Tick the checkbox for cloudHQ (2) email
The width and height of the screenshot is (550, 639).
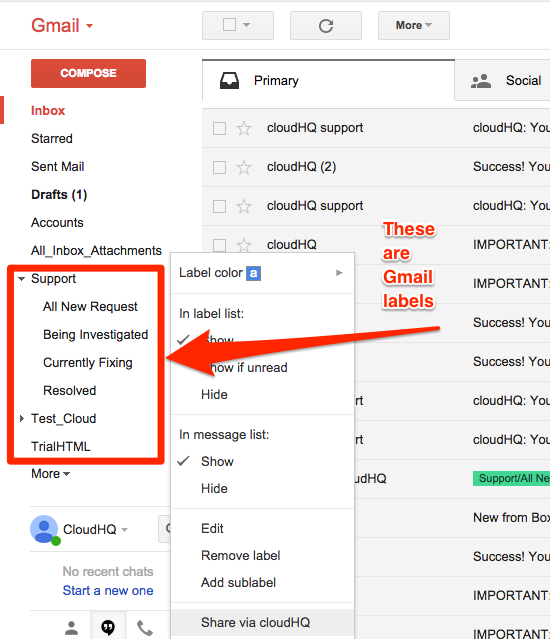tap(219, 167)
